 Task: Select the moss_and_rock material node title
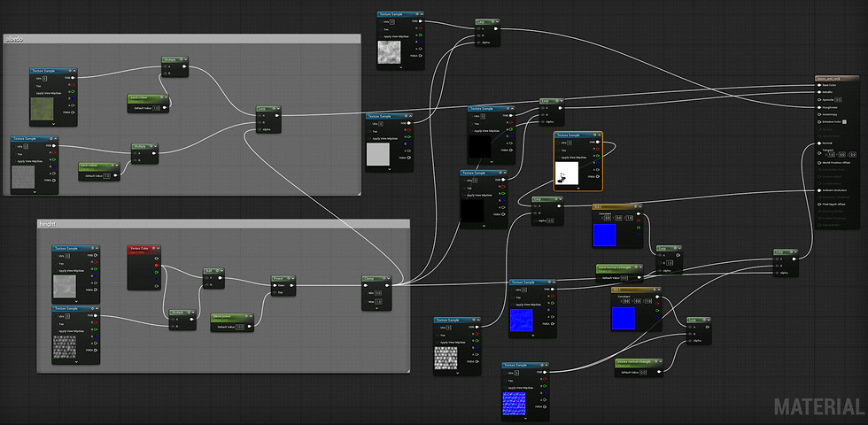(829, 79)
